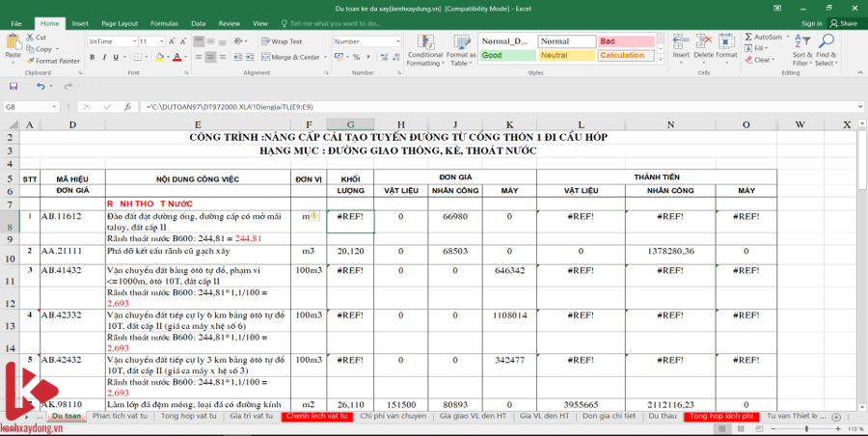Toggle underline formatting

pyautogui.click(x=113, y=58)
